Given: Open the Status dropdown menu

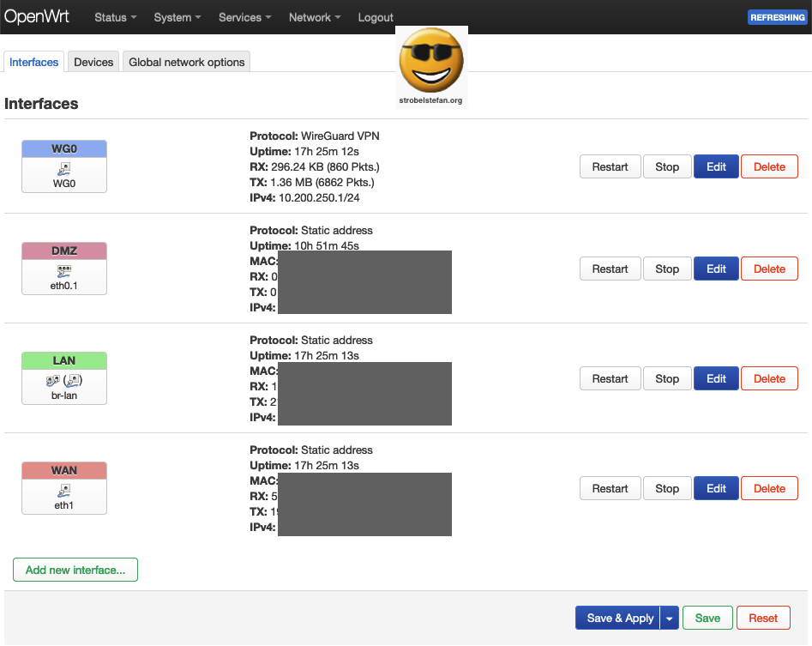Looking at the screenshot, I should (x=116, y=17).
